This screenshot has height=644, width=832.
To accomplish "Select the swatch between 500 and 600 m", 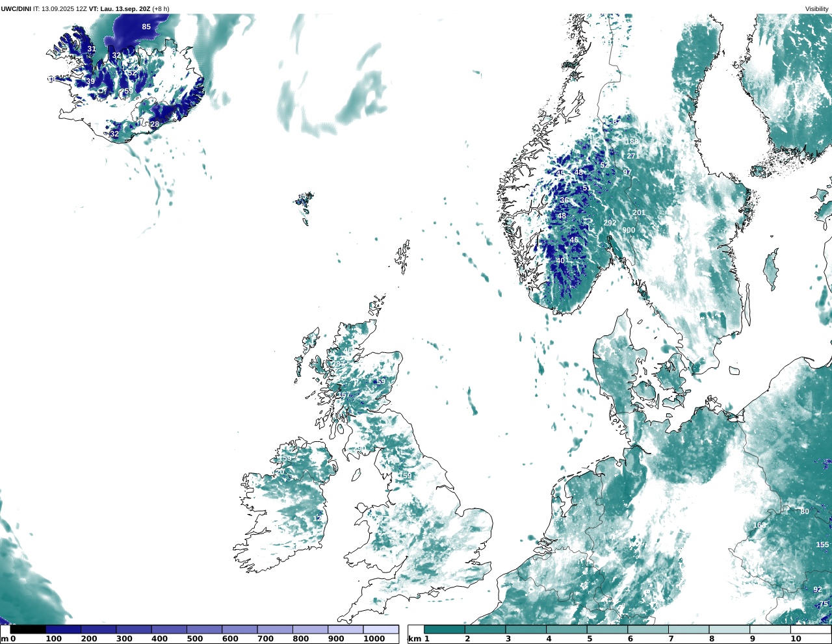I will coord(204,630).
